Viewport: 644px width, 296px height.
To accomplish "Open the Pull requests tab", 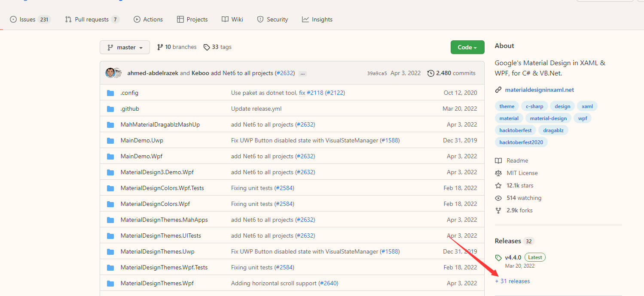I will [92, 19].
